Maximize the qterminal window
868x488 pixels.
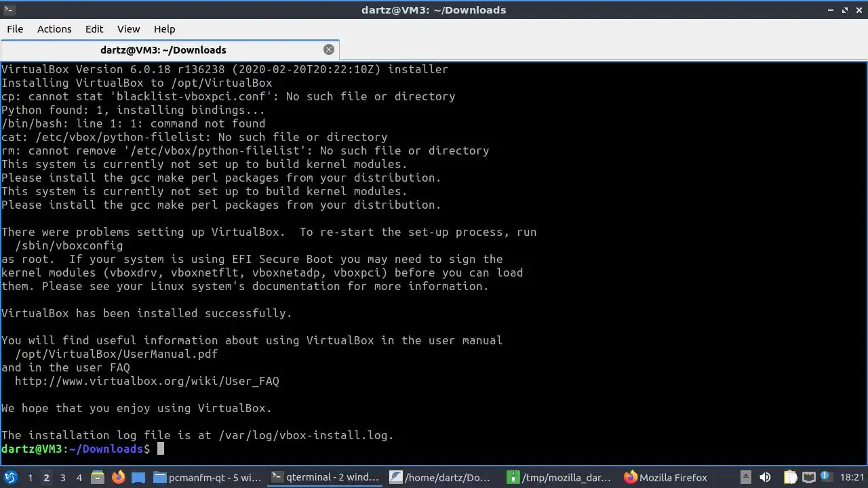pos(845,9)
